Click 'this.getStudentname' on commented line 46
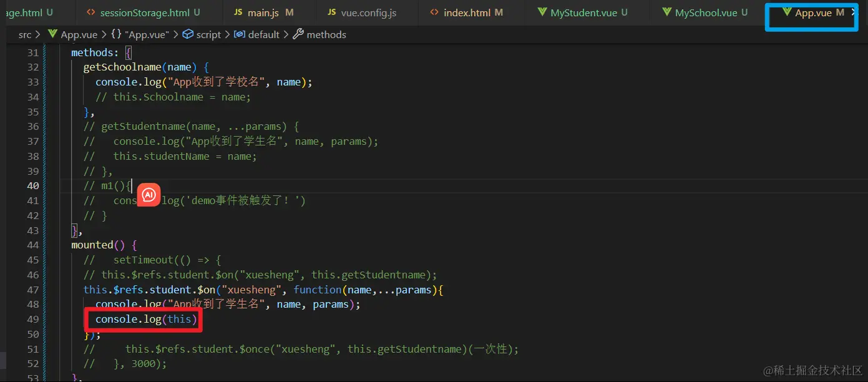This screenshot has height=382, width=868. [x=368, y=275]
